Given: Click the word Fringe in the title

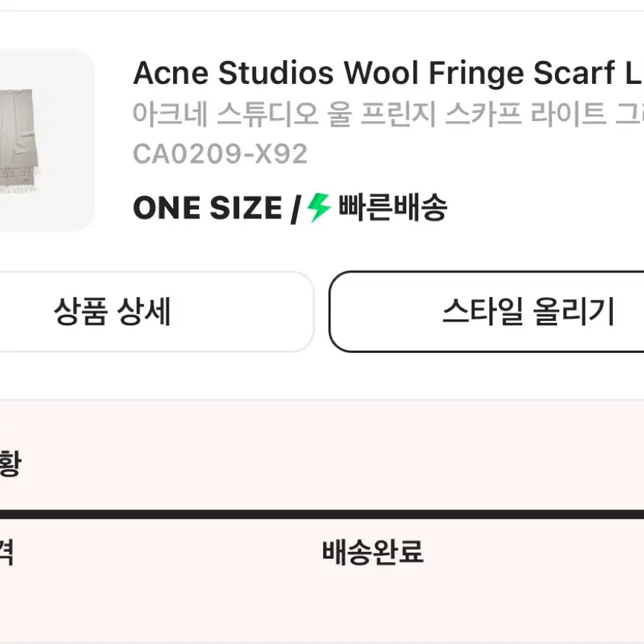Looking at the screenshot, I should tap(476, 74).
